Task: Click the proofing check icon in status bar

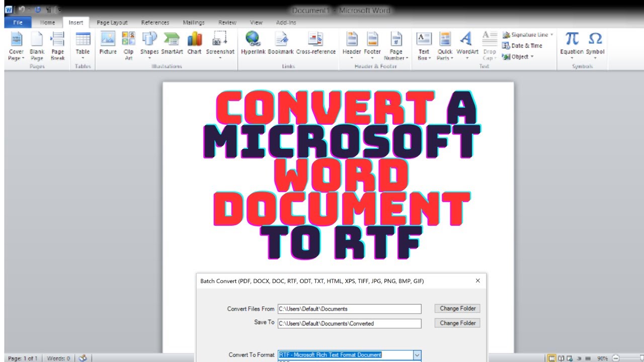Action: (83, 358)
